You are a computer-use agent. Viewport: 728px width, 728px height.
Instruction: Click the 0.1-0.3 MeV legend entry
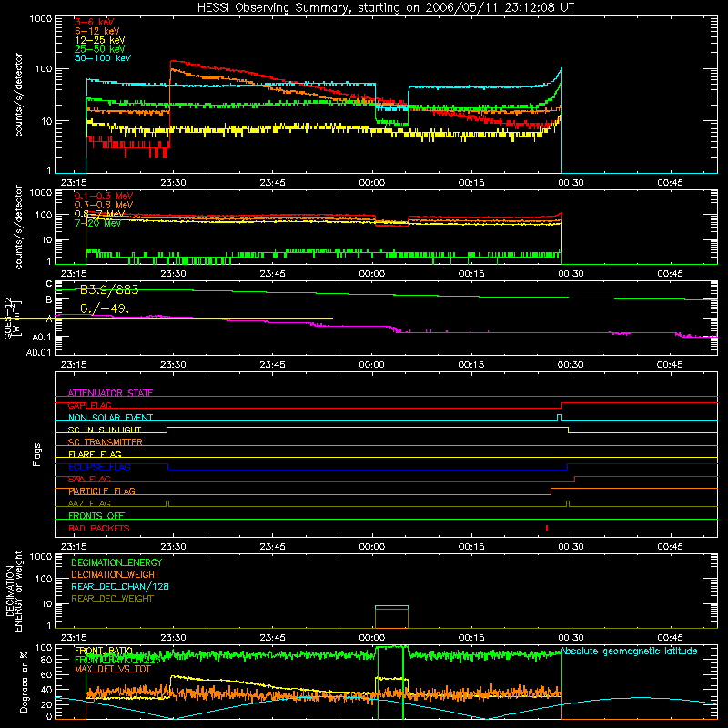[104, 196]
